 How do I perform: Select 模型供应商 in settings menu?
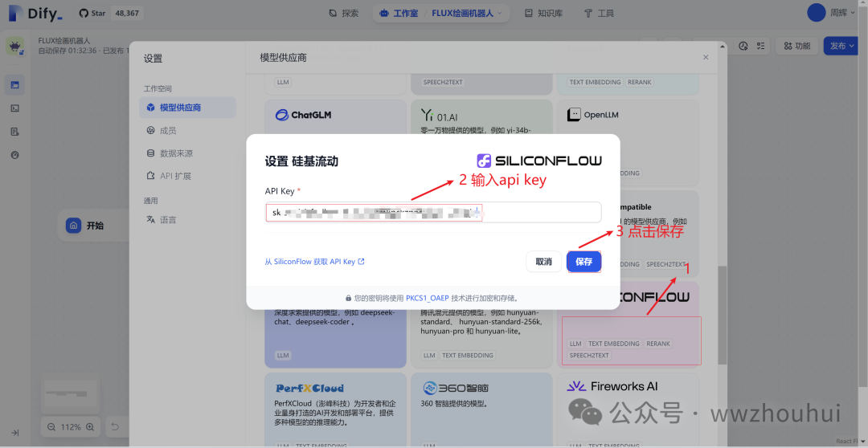tap(187, 108)
